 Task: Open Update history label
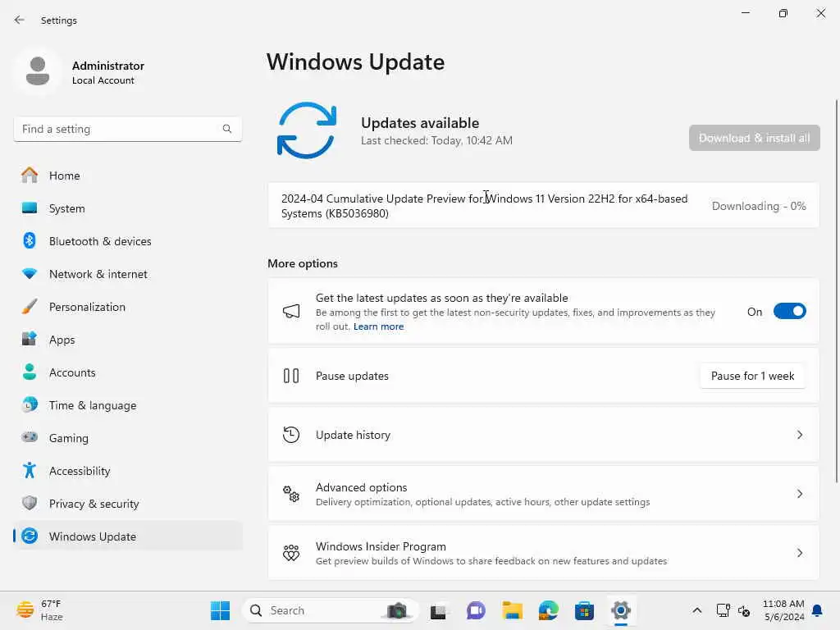[x=353, y=435]
